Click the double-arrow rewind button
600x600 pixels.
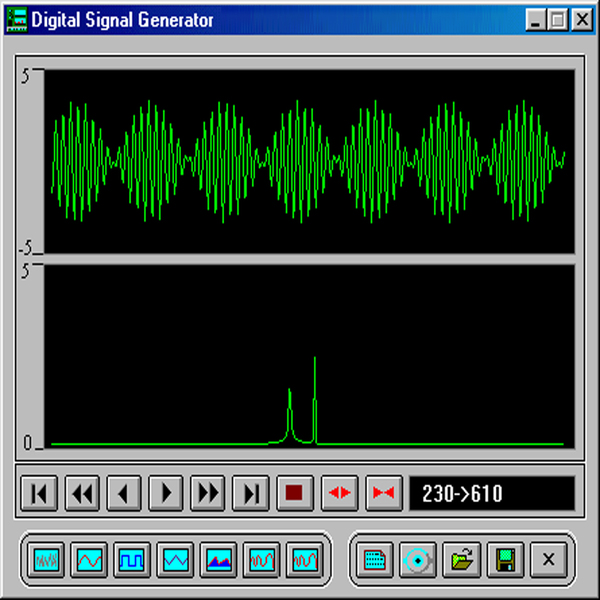(82, 493)
